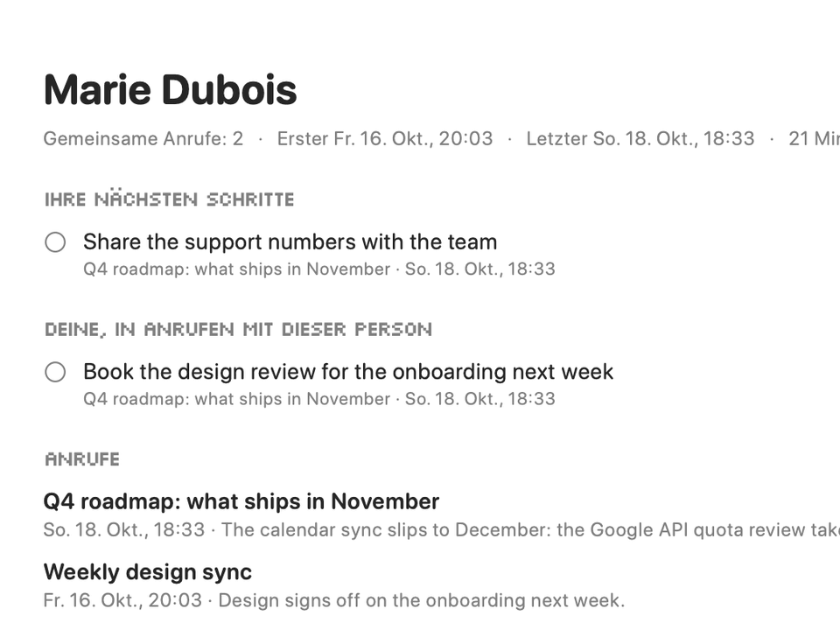Viewport: 840px width, 630px height.
Task: Click the truncated "21 Min" duration stat
Action: point(815,139)
